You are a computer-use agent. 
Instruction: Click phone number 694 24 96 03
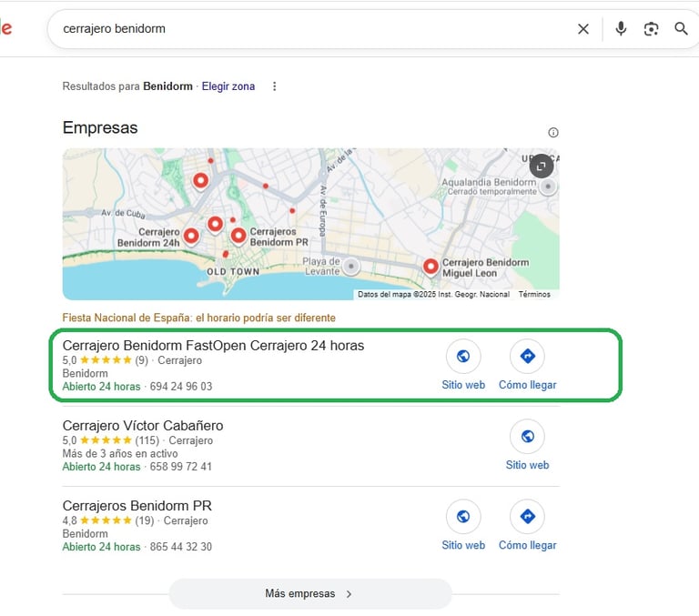pos(181,387)
